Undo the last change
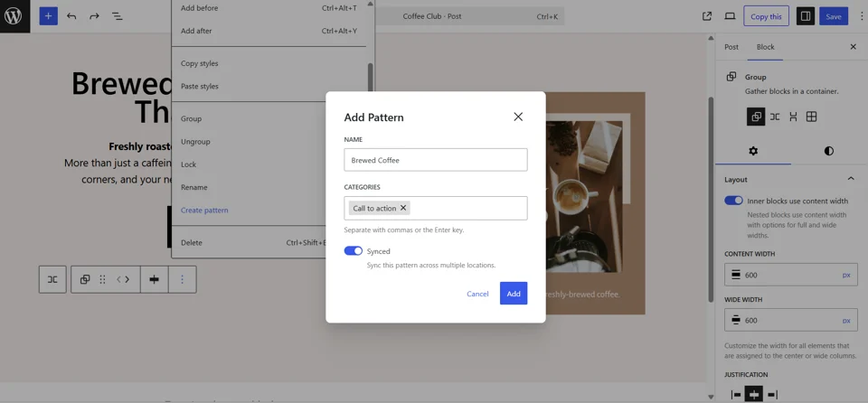The image size is (868, 403). click(x=71, y=16)
